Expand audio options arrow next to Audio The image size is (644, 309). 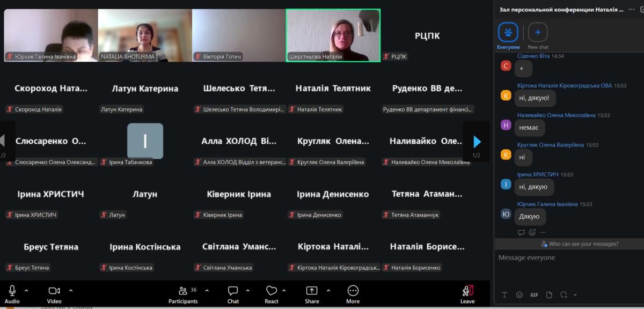26,290
